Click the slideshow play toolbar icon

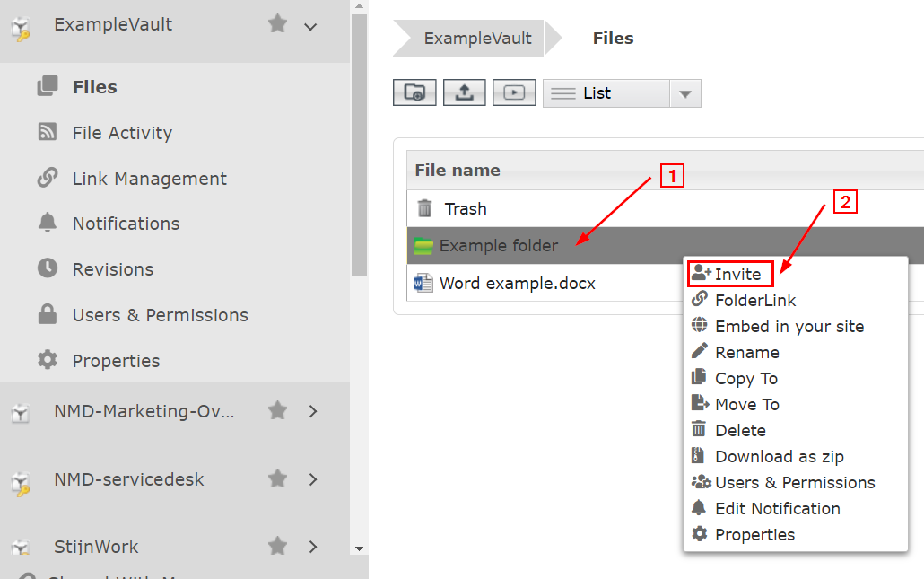(x=514, y=92)
